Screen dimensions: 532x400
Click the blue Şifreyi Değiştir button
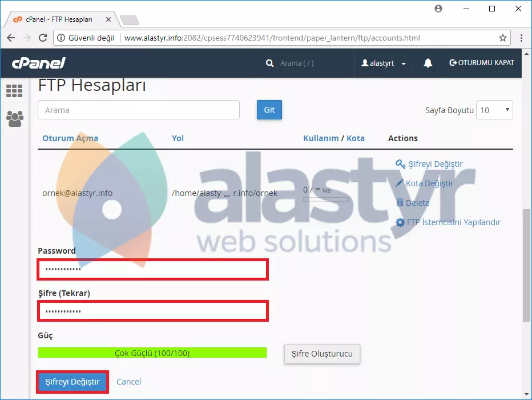72,382
